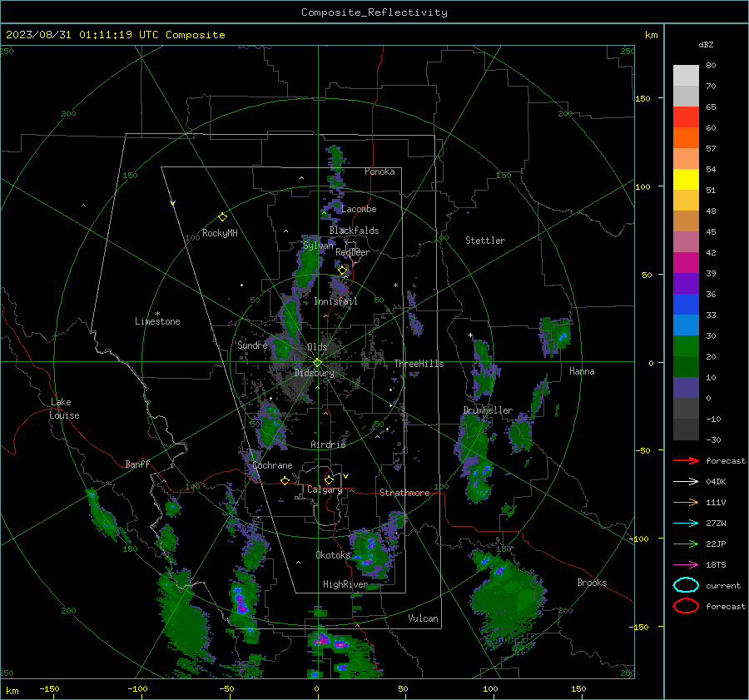Image resolution: width=749 pixels, height=700 pixels.
Task: Select the 42 dBZ pink color swatch
Action: pyautogui.click(x=686, y=241)
